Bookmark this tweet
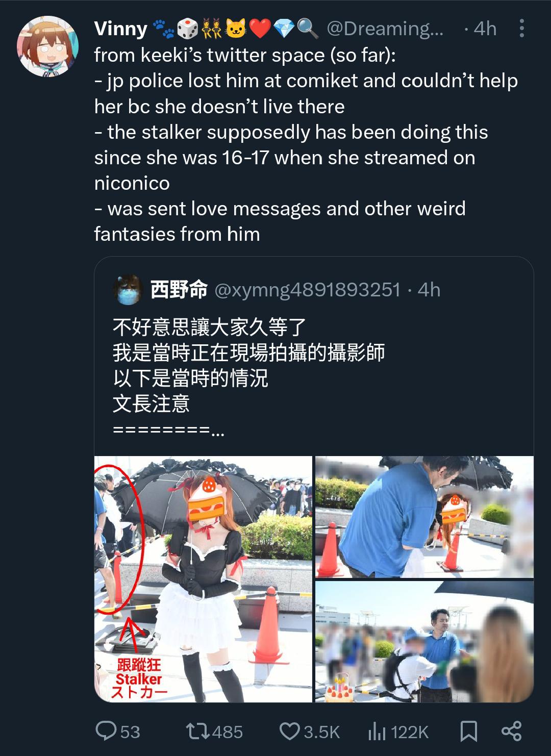 pyautogui.click(x=468, y=732)
